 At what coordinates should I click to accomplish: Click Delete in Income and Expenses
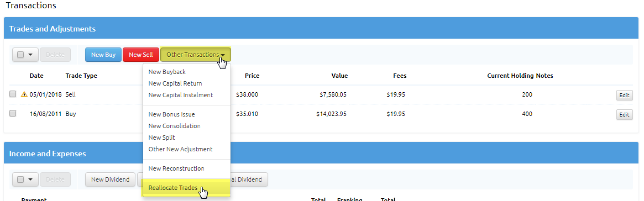(55, 179)
